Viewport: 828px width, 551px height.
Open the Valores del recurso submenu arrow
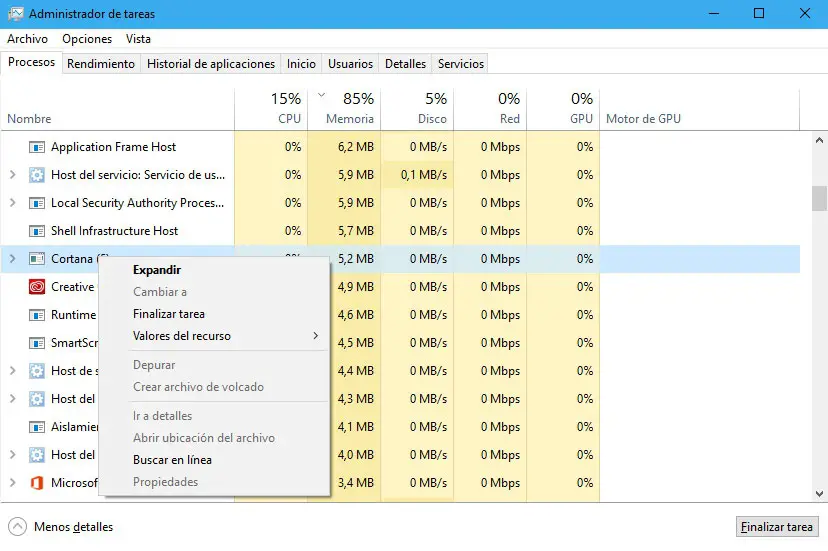coord(315,336)
